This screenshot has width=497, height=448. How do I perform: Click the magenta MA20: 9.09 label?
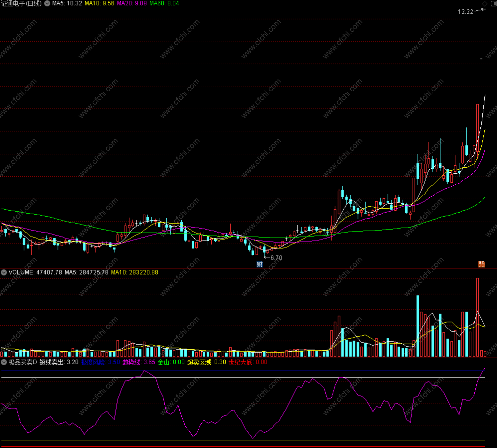(x=132, y=3)
